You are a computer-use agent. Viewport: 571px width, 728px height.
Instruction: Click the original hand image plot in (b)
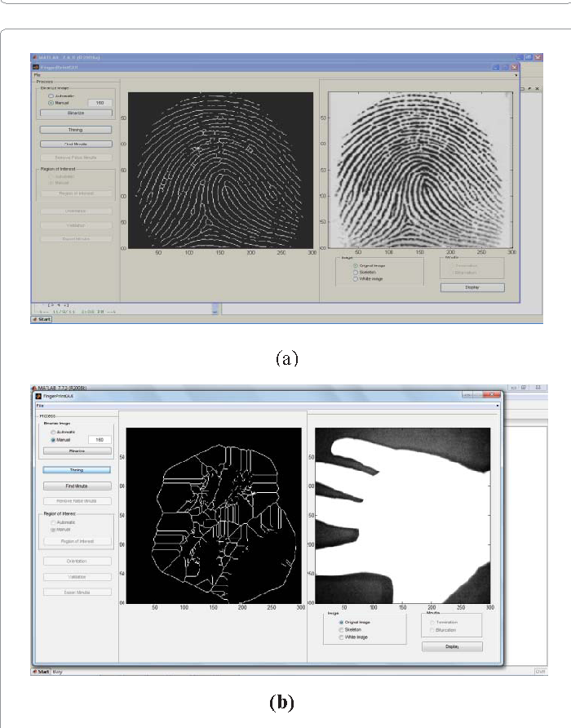click(x=402, y=516)
